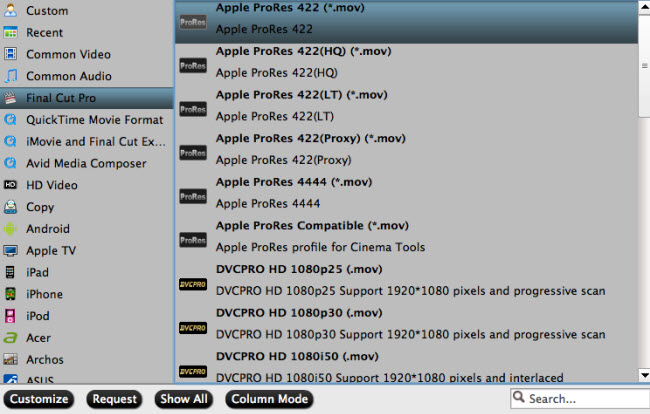Screen dimensions: 650x414
Task: Select the Apple TV category
Action: 87,251
